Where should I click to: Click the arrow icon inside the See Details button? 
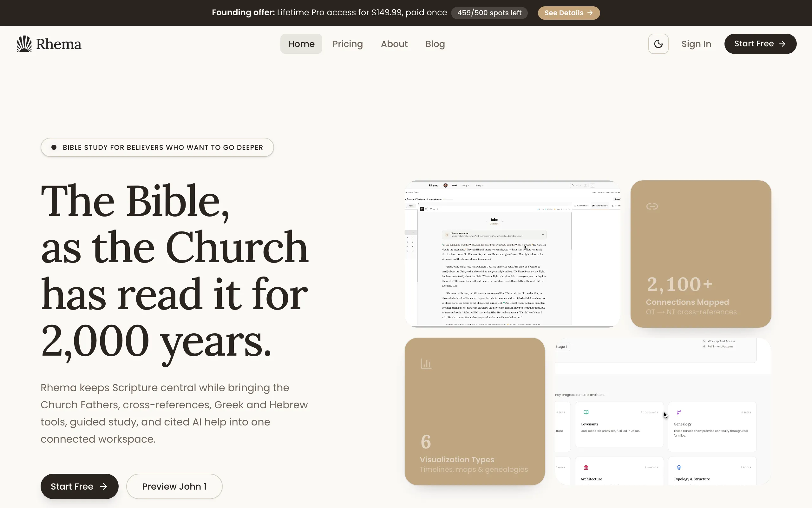(590, 13)
